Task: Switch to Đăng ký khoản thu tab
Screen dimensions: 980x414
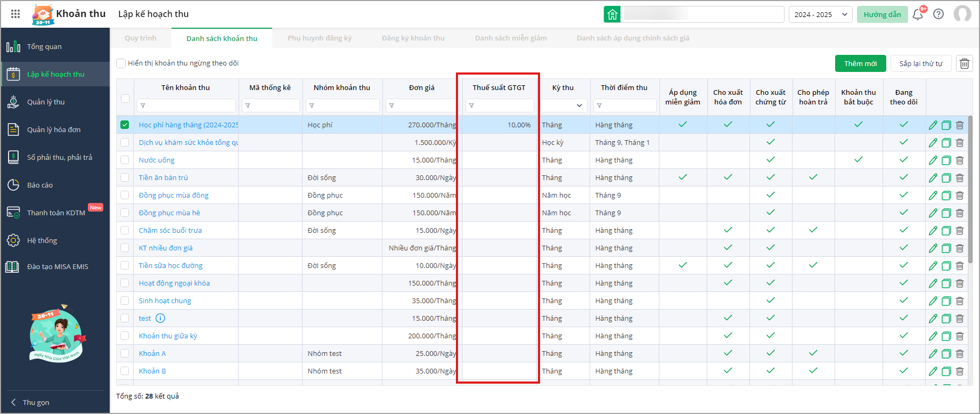Action: 413,38
